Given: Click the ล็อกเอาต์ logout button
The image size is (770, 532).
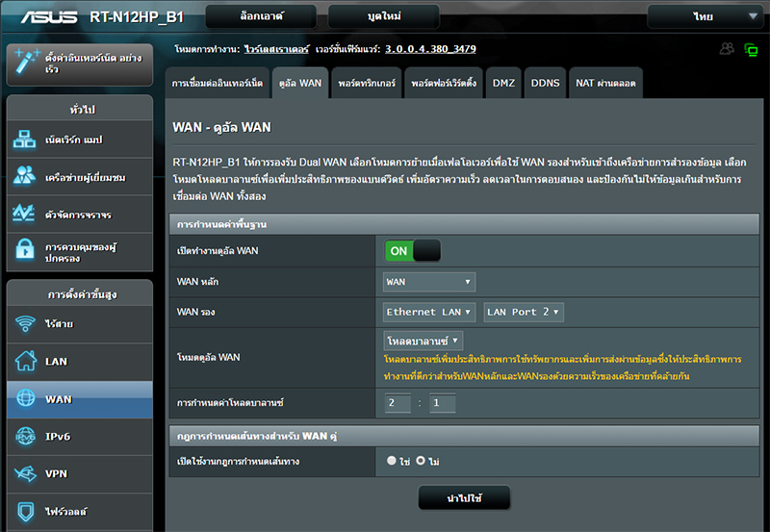Looking at the screenshot, I should (261, 16).
